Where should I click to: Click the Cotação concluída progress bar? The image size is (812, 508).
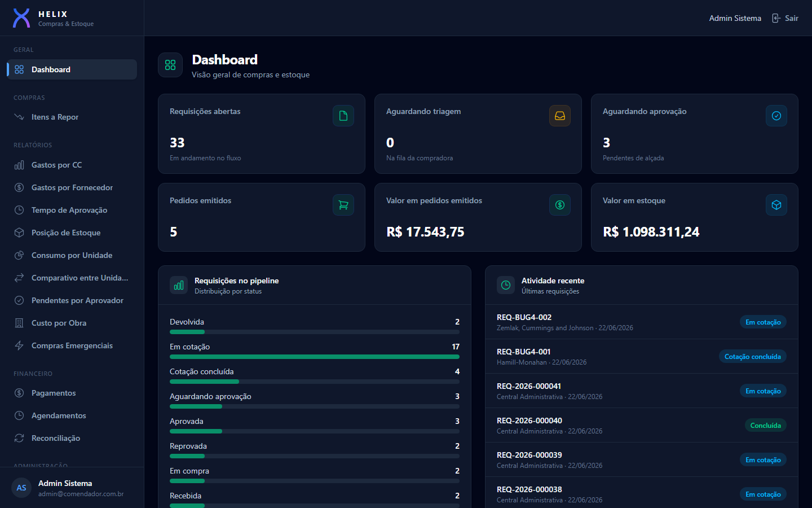point(315,382)
